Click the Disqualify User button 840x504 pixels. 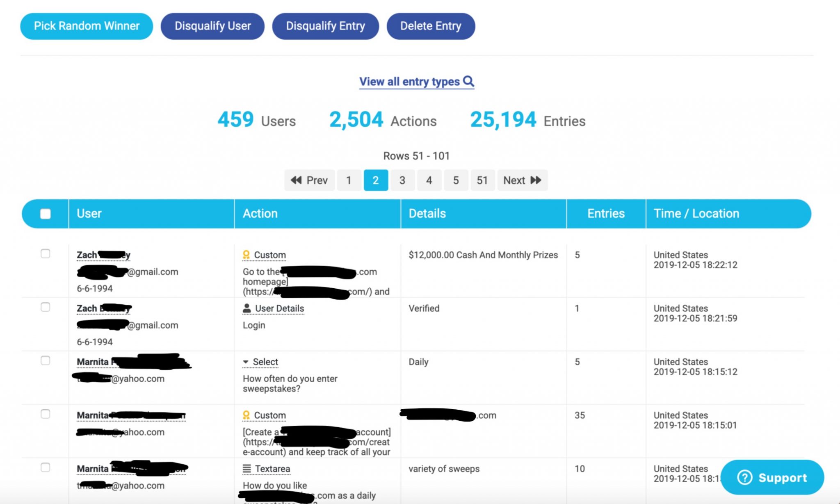tap(212, 26)
